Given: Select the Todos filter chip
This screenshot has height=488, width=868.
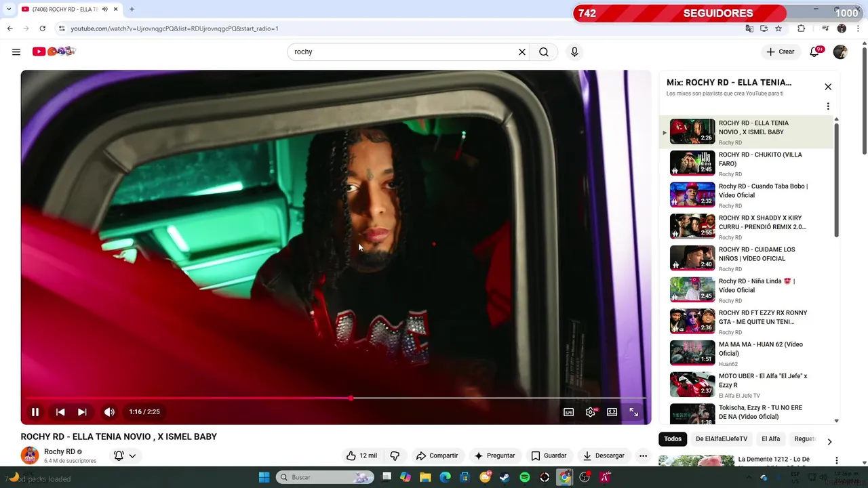Looking at the screenshot, I should [x=673, y=439].
